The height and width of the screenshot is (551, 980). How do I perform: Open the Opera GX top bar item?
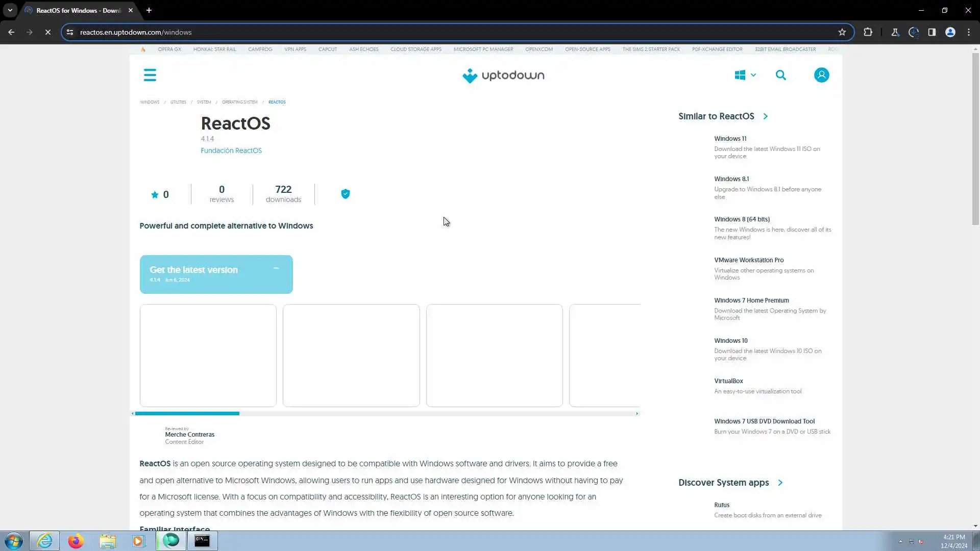pos(169,49)
